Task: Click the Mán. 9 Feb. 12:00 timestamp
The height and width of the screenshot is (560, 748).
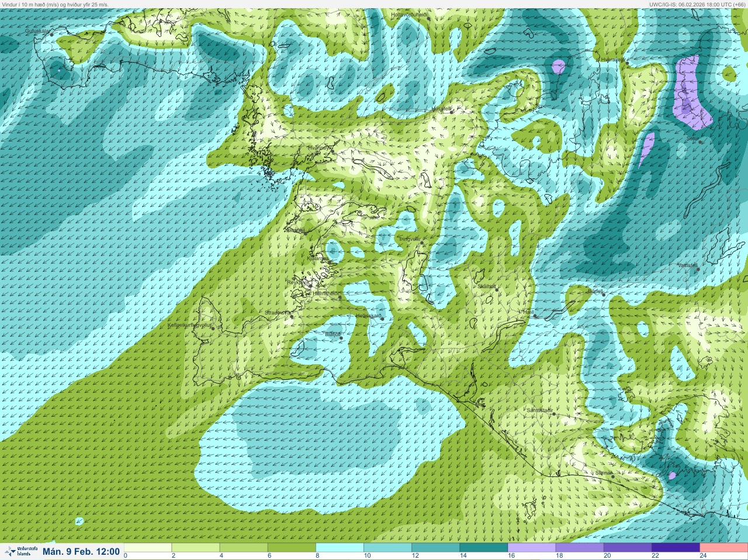Action: pos(81,551)
